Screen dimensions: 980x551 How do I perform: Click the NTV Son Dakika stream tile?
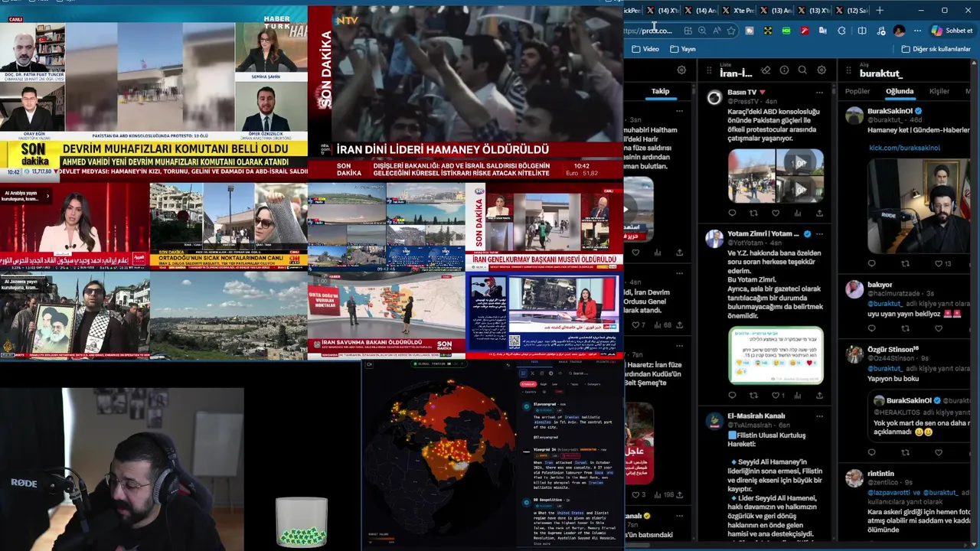point(465,92)
